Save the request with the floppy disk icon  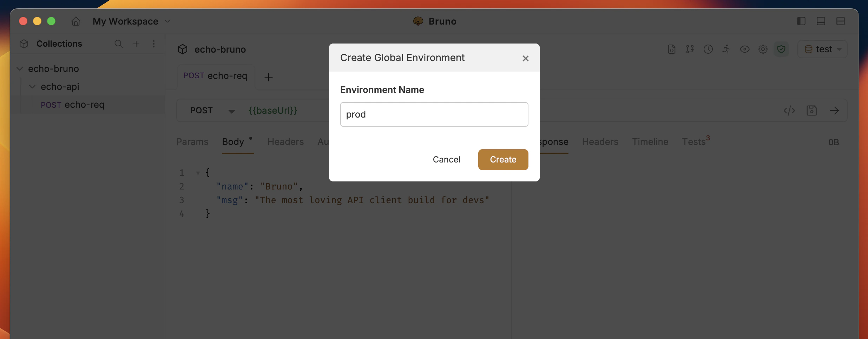tap(812, 111)
